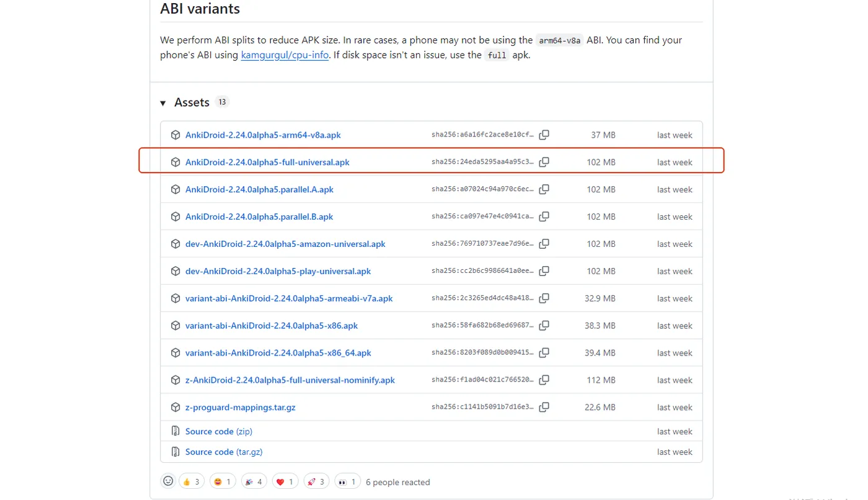868x500 pixels.
Task: Click the 22.6 MB file size
Action: click(600, 408)
